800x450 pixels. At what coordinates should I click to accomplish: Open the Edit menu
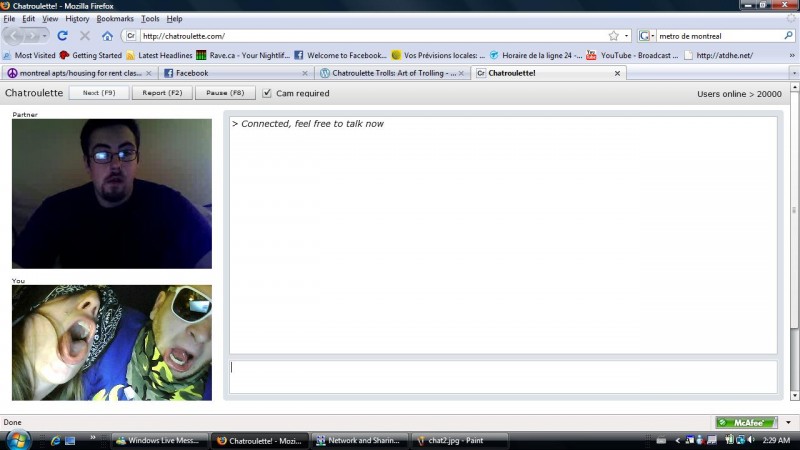point(29,18)
